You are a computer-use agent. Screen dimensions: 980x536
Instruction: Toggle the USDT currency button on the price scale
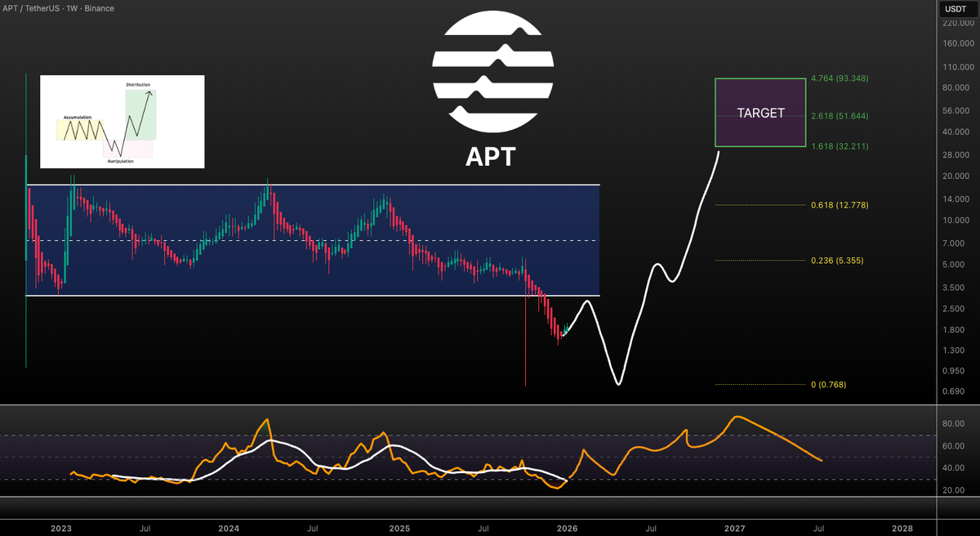pyautogui.click(x=954, y=8)
